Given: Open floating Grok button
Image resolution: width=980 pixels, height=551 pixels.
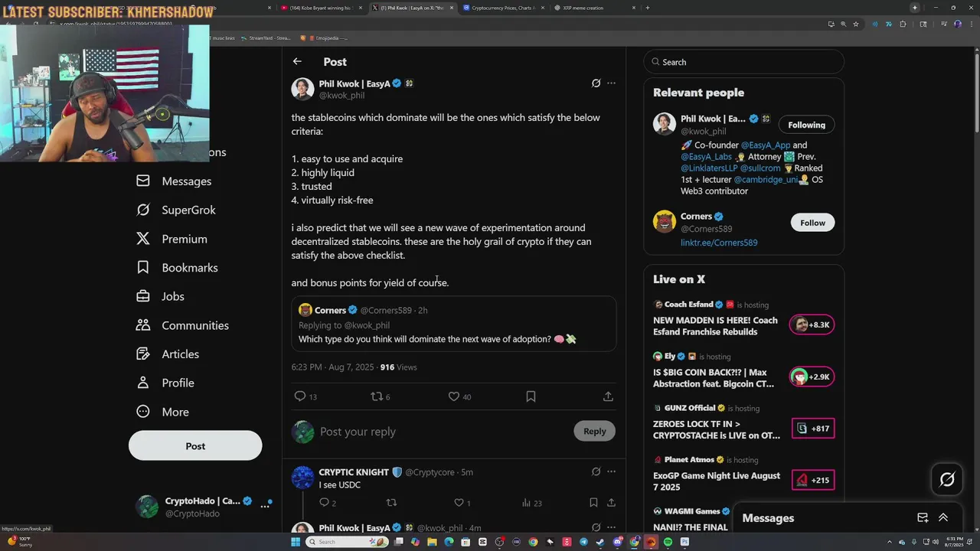Looking at the screenshot, I should pos(947,480).
